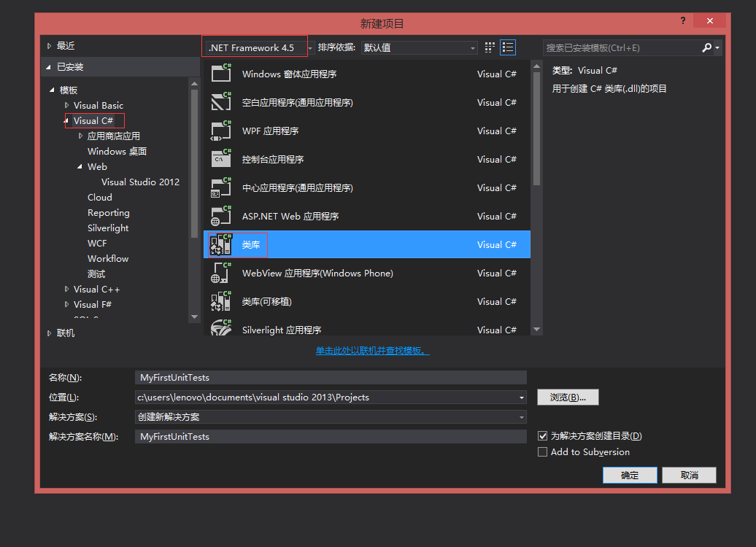
Task: Select Windows 桌面 in the tree
Action: [117, 151]
